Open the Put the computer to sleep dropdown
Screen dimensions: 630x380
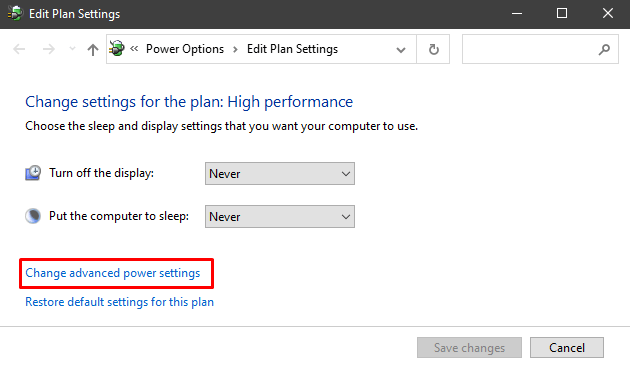280,217
